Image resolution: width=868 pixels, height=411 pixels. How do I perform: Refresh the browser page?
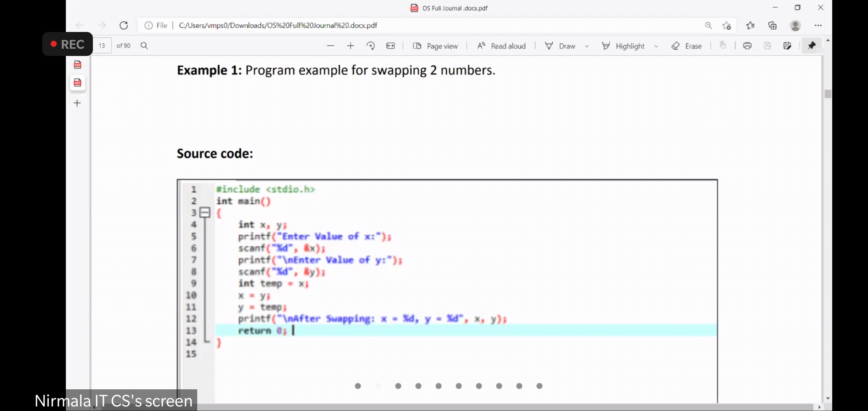(x=124, y=25)
